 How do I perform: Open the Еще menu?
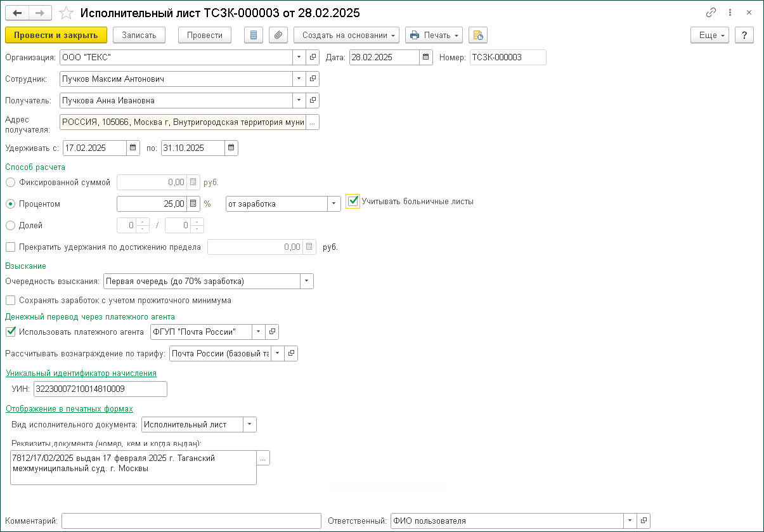click(x=709, y=35)
